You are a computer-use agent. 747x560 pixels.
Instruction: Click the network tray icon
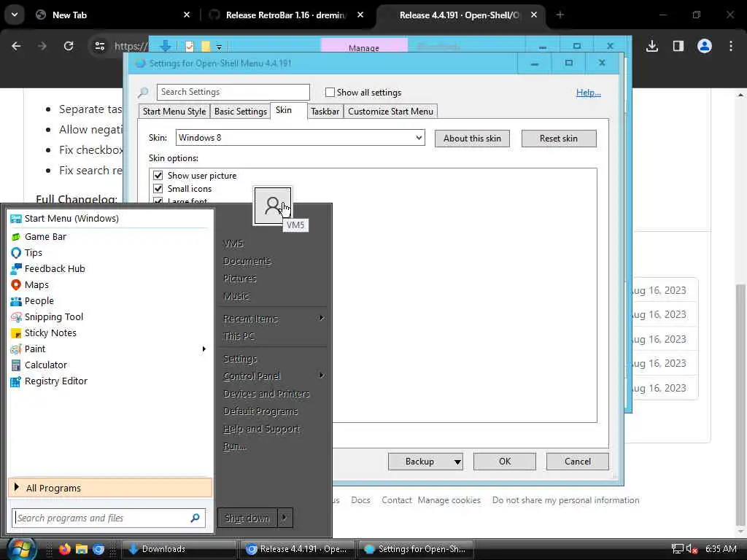pos(678,549)
